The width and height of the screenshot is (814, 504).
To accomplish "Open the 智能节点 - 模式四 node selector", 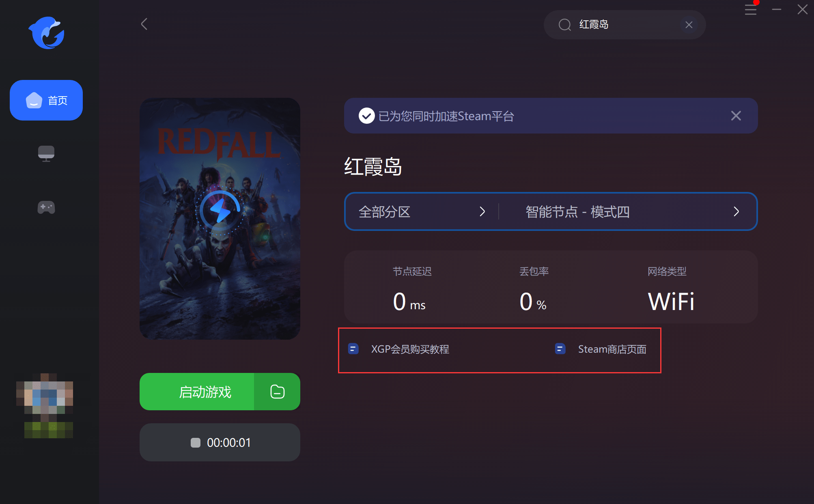I will click(628, 211).
